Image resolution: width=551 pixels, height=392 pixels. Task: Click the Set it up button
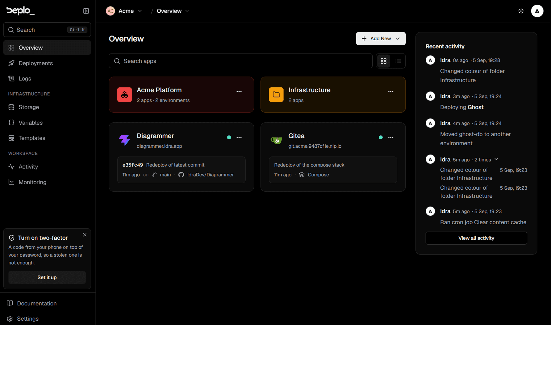pos(47,277)
